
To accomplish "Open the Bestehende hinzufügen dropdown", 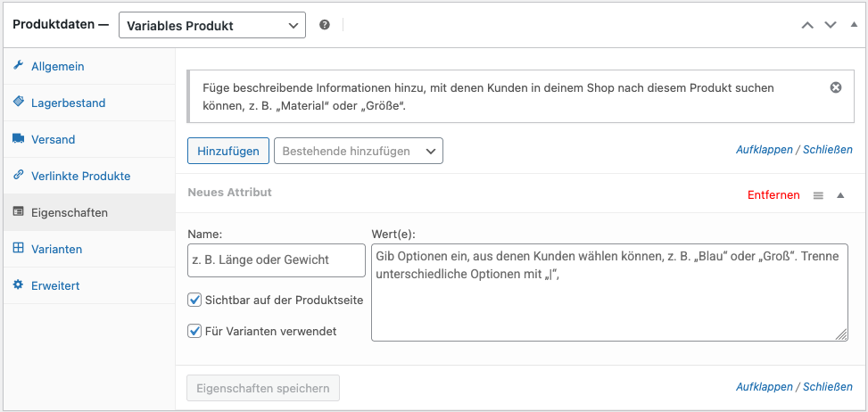I will coord(358,151).
